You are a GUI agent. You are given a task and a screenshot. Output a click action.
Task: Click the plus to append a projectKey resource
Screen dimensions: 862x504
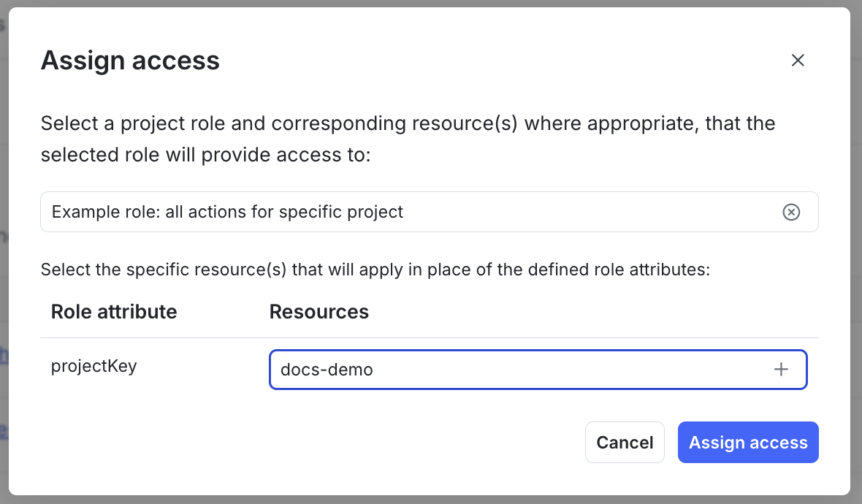tap(781, 370)
